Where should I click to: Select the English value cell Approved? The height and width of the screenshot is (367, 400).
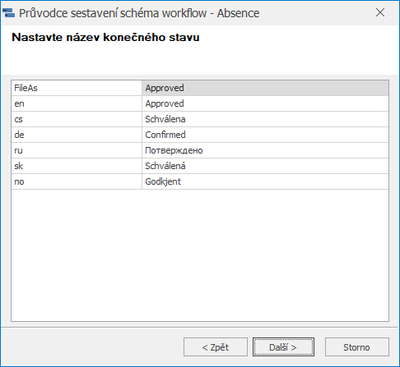[265, 104]
